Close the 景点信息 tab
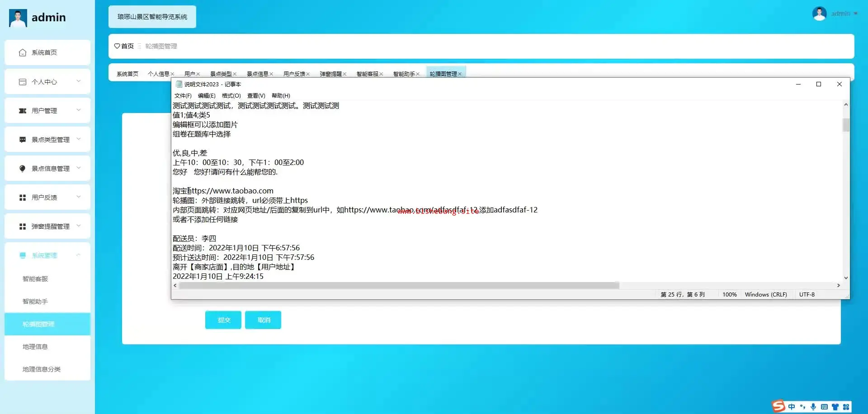 pos(271,74)
